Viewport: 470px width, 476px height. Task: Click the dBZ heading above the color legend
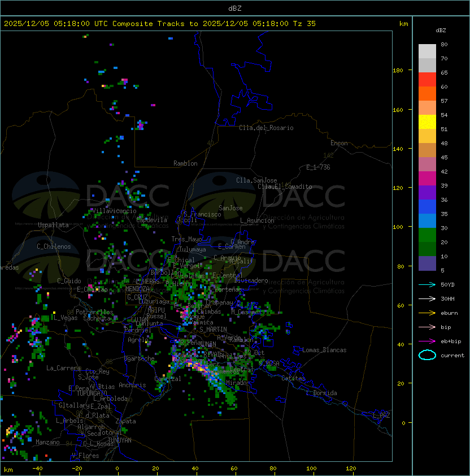pyautogui.click(x=441, y=31)
